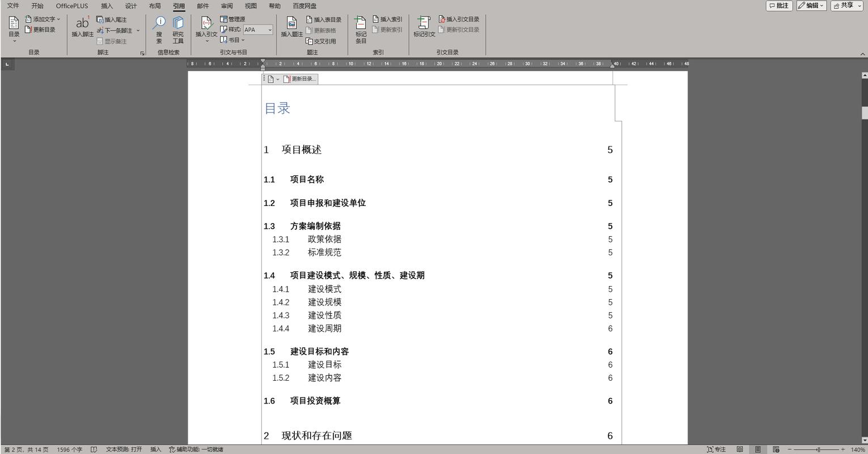Open the 文件 menu
The height and width of the screenshot is (454, 868).
(x=13, y=6)
